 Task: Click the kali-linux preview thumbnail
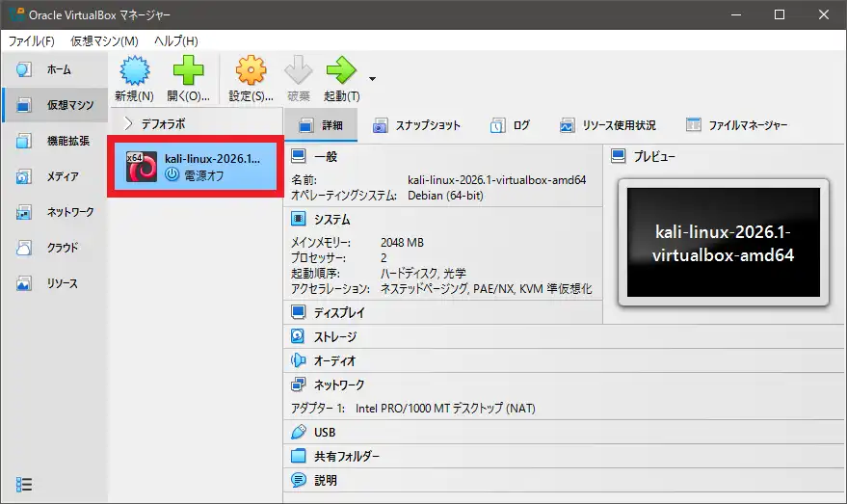click(x=723, y=242)
